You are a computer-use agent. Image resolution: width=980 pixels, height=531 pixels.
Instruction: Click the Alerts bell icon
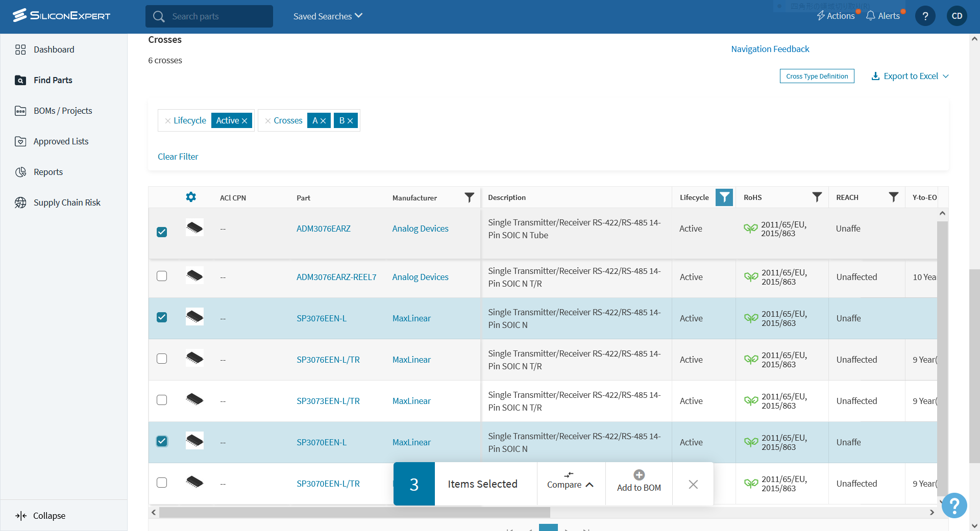coord(871,16)
